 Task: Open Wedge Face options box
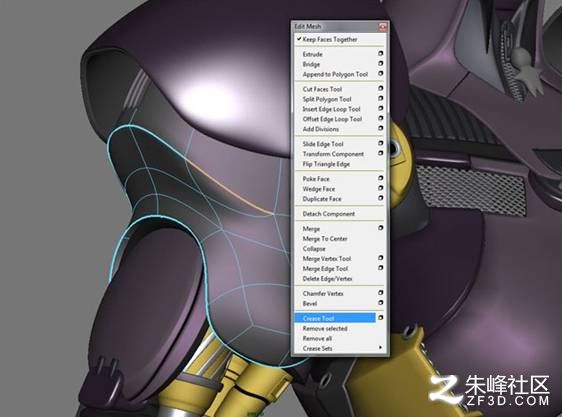tap(381, 188)
